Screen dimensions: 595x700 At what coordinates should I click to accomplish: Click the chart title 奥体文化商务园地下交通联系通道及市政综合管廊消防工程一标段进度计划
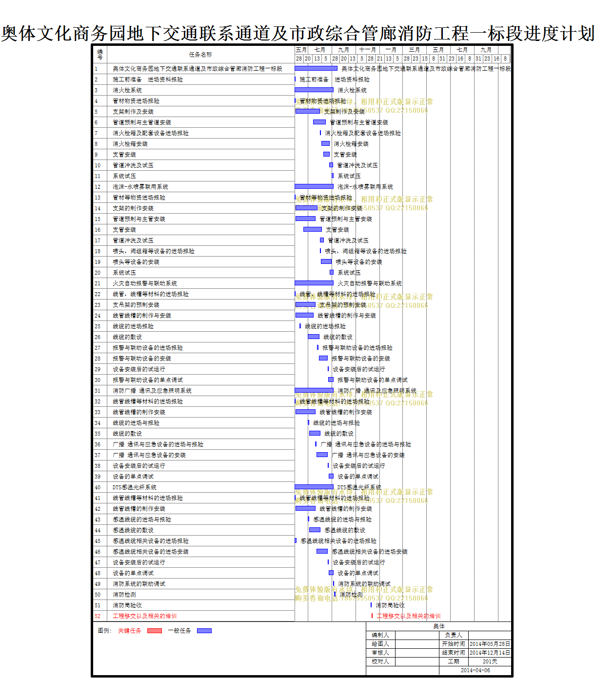(x=297, y=33)
